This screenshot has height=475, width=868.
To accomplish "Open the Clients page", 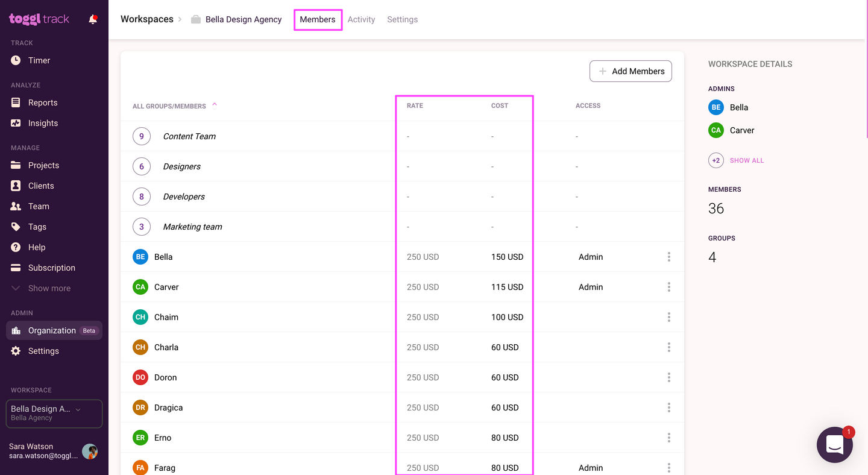I will [x=42, y=186].
